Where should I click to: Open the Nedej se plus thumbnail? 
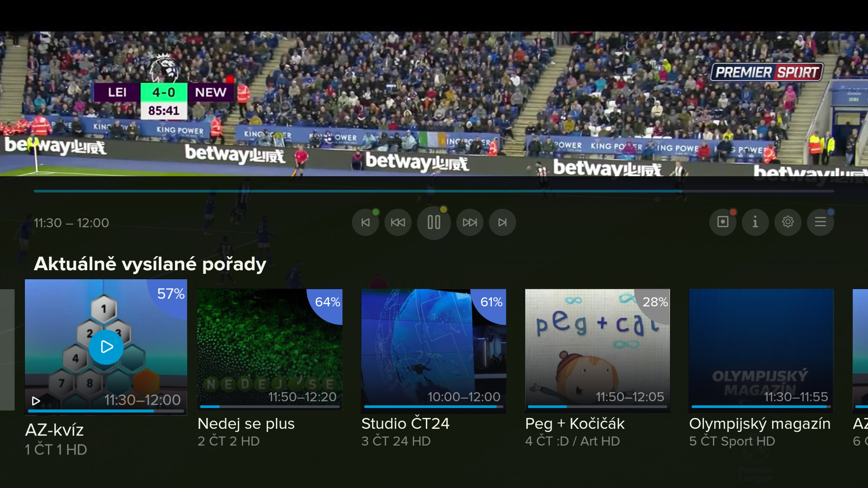270,350
